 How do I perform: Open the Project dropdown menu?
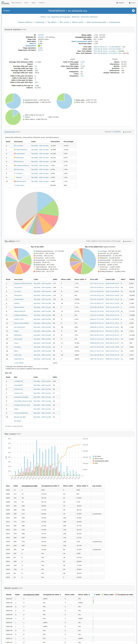click(42, 3)
